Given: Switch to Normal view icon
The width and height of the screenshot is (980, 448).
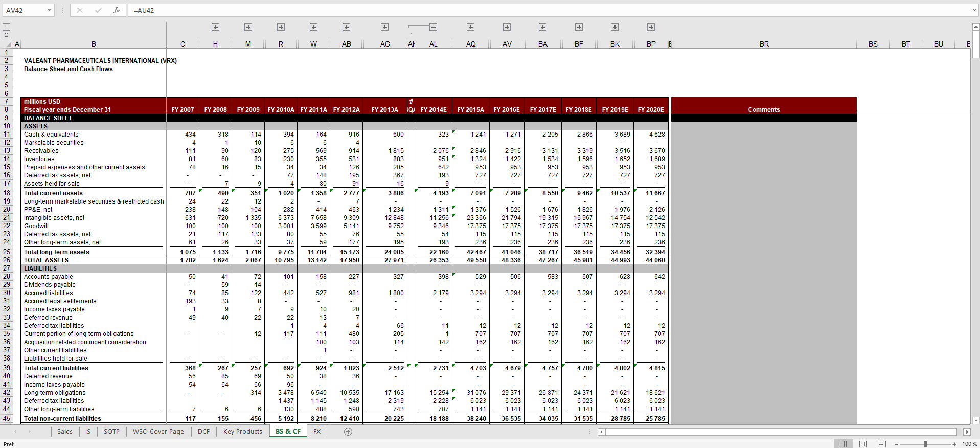Looking at the screenshot, I should coord(844,444).
